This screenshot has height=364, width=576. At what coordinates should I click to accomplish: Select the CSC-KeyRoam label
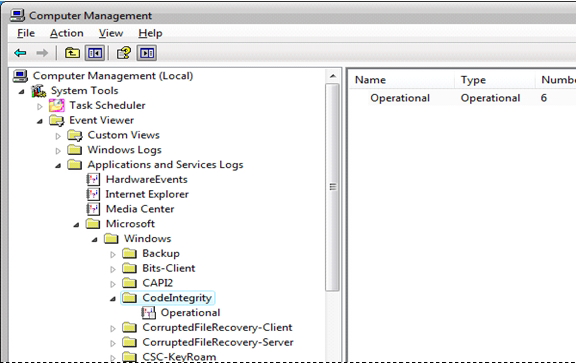coord(179,357)
